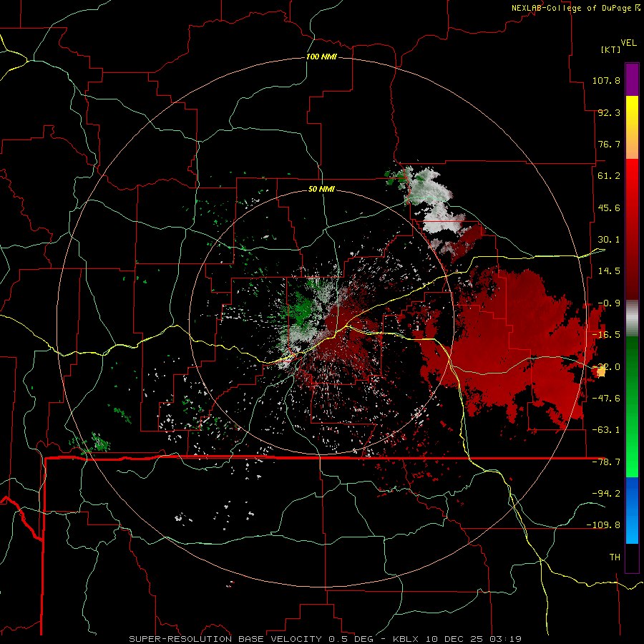Click the 45.6 legend value
This screenshot has height=644, width=644.
pos(609,208)
